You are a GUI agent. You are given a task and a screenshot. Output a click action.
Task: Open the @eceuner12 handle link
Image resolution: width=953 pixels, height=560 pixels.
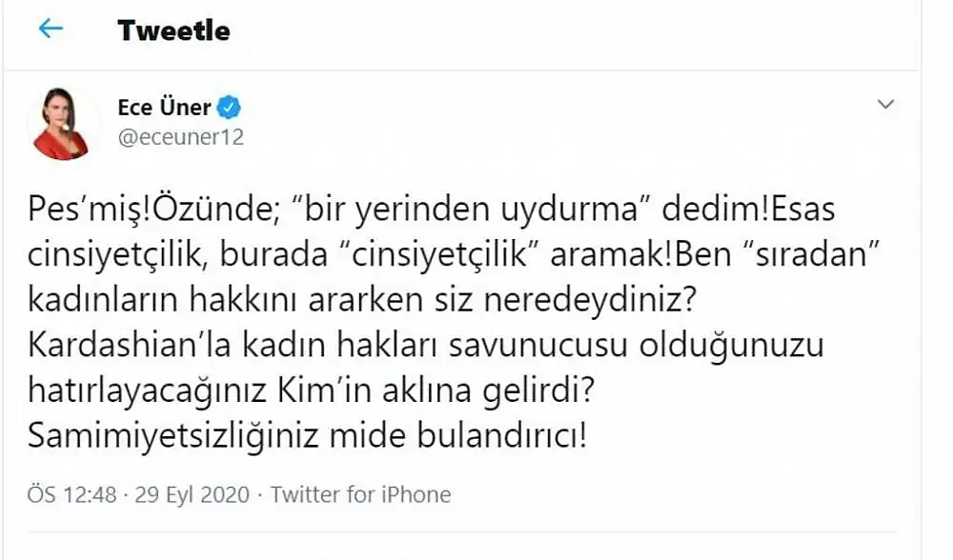[181, 137]
